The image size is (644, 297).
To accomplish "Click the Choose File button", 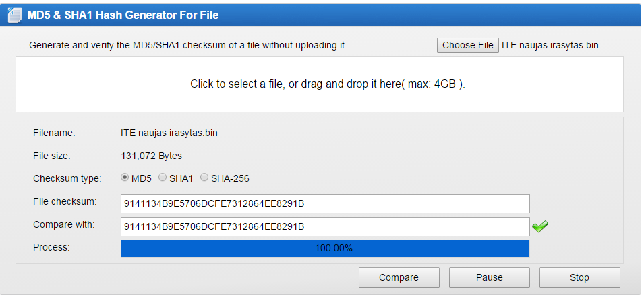I will point(468,45).
